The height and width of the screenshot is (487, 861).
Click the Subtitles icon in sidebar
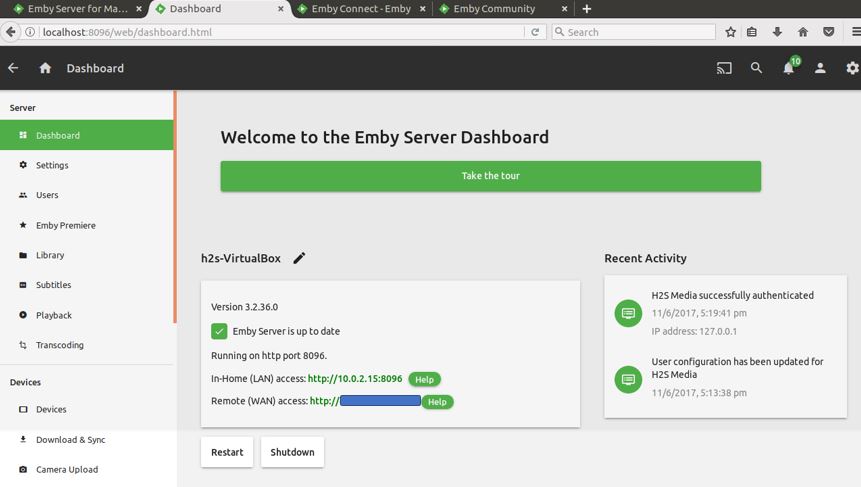[x=23, y=285]
